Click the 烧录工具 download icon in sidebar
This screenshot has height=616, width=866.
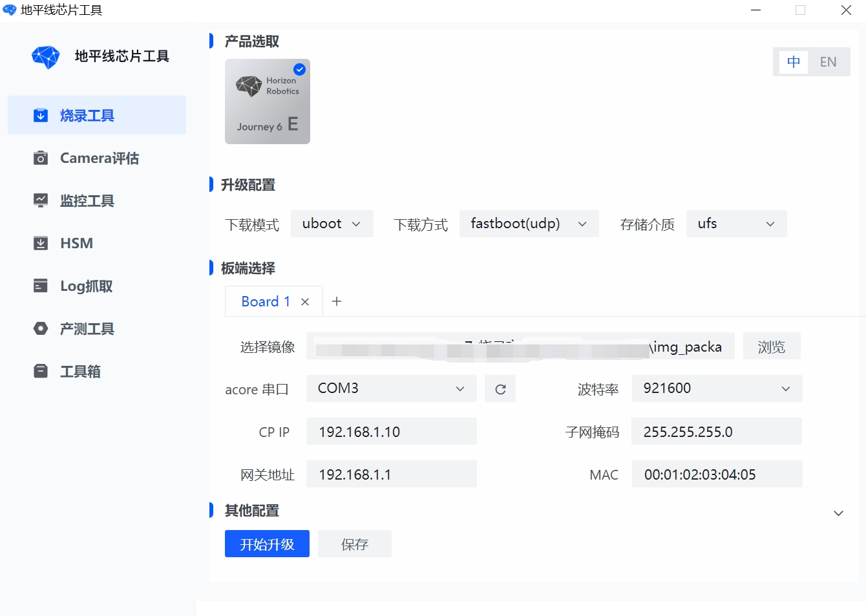coord(41,116)
